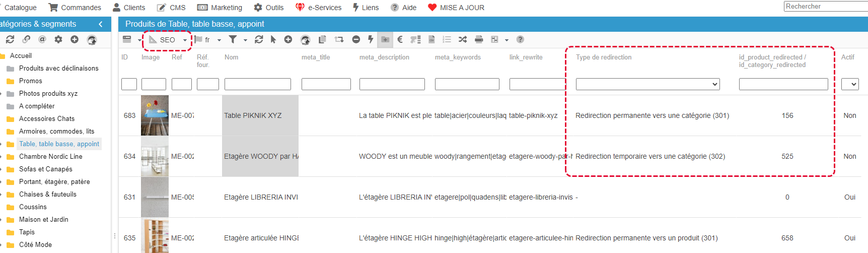Click the printer icon in the toolbar
868x253 pixels.
click(479, 39)
